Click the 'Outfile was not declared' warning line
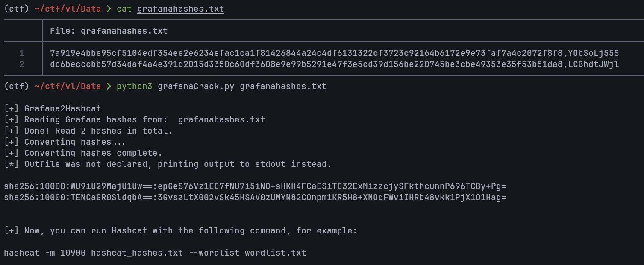 168,164
